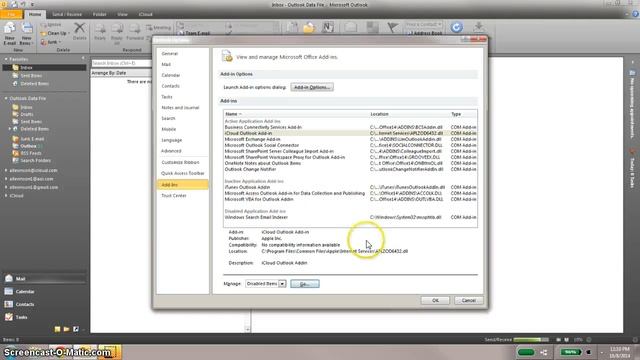Select Trust Center in Options sidebar
Screen dimensions: 640x360
click(x=182, y=196)
